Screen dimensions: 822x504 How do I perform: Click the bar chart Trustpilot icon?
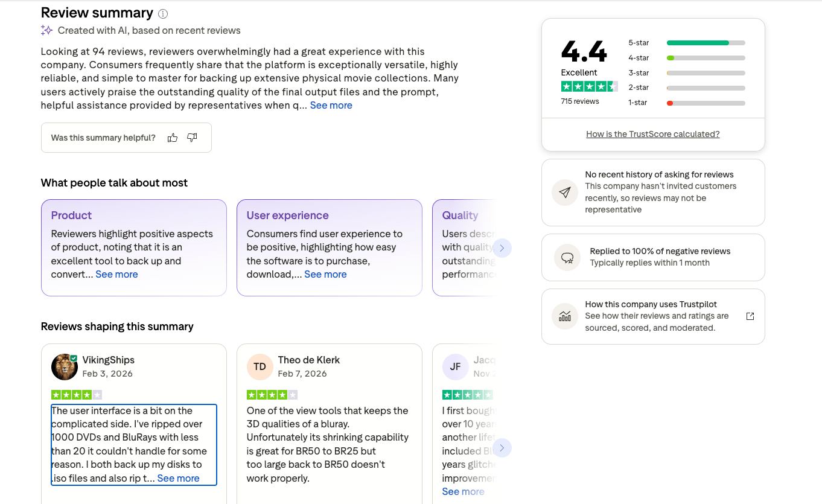point(565,316)
